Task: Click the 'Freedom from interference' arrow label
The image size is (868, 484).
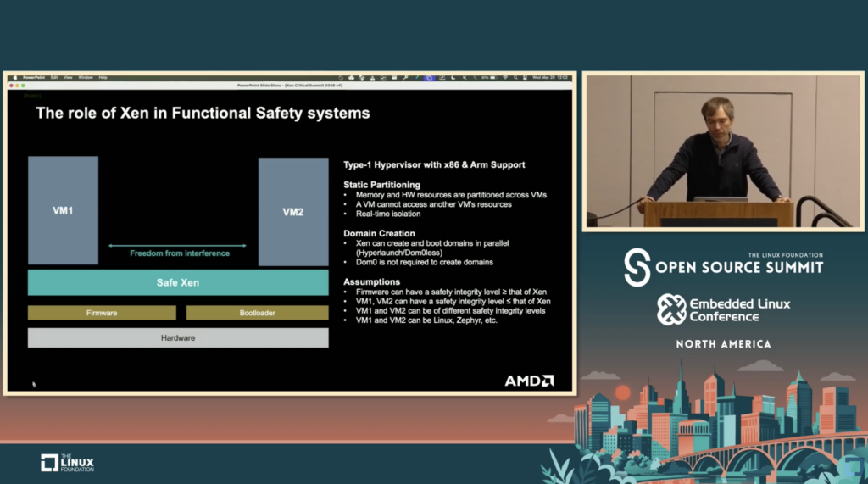Action: (x=180, y=253)
